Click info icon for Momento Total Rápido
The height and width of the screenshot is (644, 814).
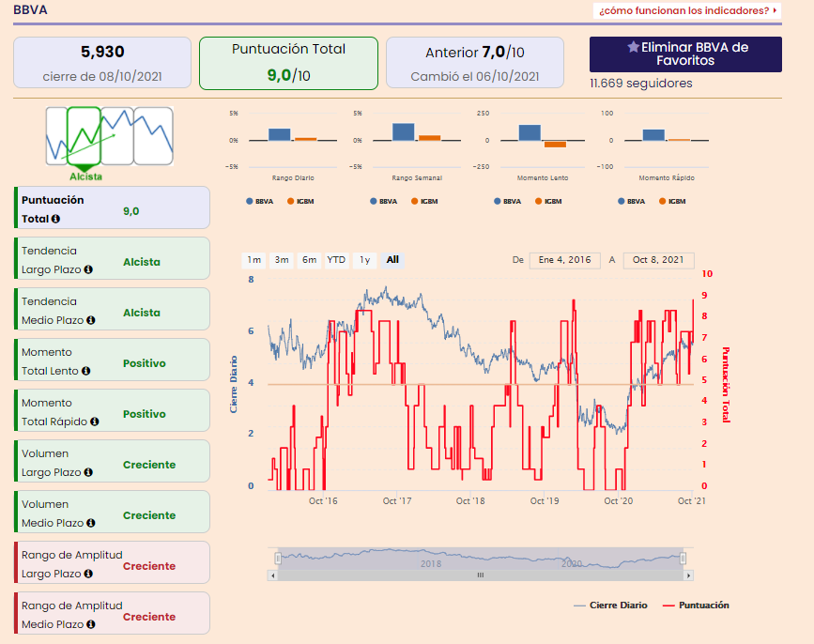pos(95,422)
